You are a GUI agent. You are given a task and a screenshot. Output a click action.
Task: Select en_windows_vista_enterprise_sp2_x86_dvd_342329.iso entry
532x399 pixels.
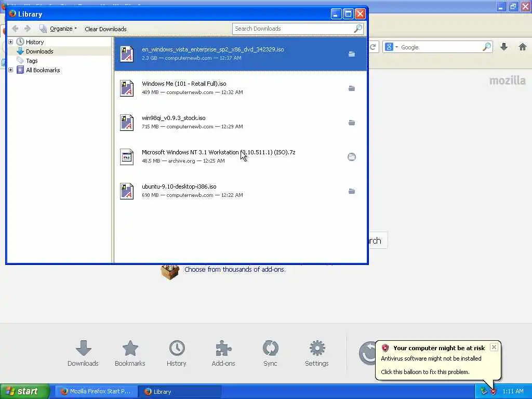tap(241, 54)
